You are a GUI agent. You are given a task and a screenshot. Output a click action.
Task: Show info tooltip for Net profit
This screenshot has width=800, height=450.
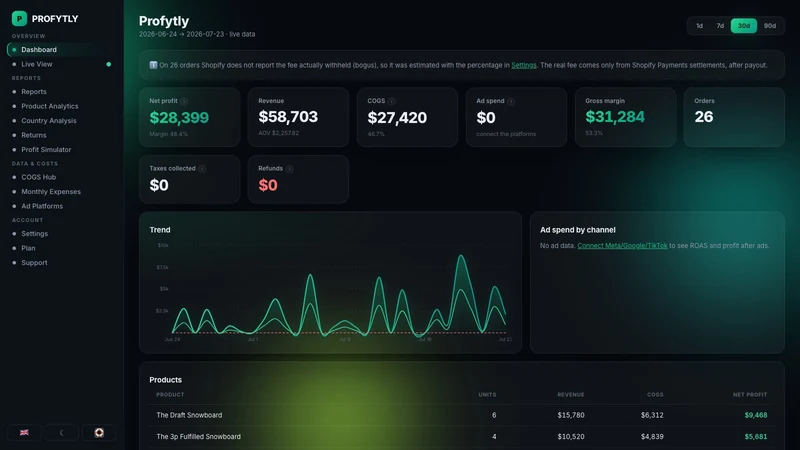[184, 101]
